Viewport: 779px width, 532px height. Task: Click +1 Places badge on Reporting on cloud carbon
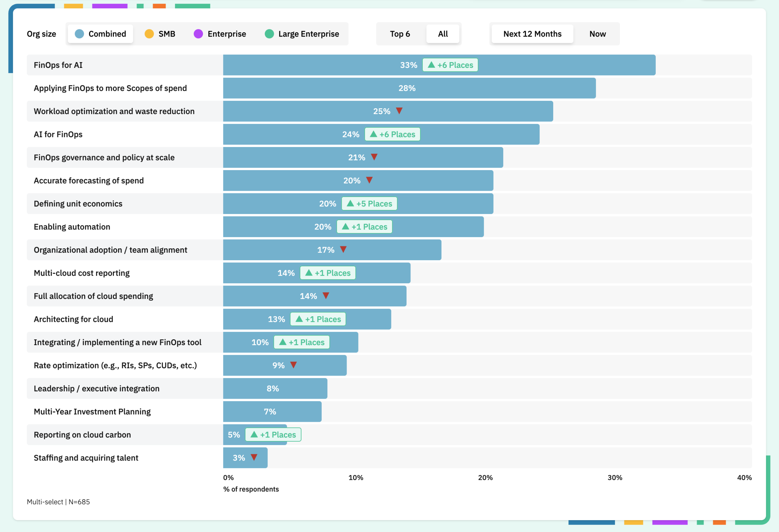(x=273, y=434)
